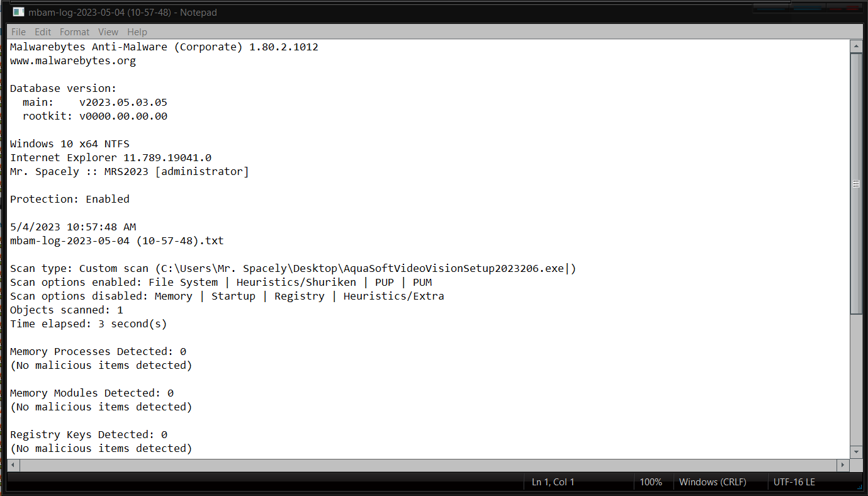Image resolution: width=868 pixels, height=496 pixels.
Task: Click the vertical scrollbar up arrow
Action: [x=856, y=47]
